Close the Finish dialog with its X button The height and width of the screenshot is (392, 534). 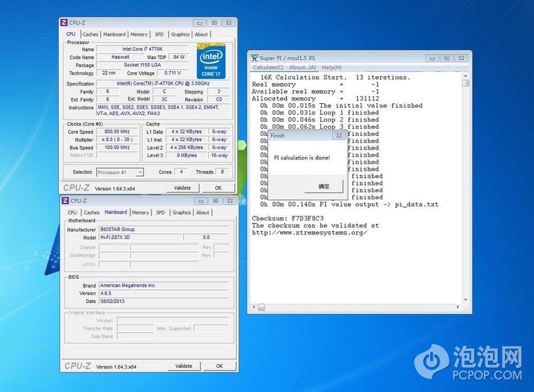339,136
